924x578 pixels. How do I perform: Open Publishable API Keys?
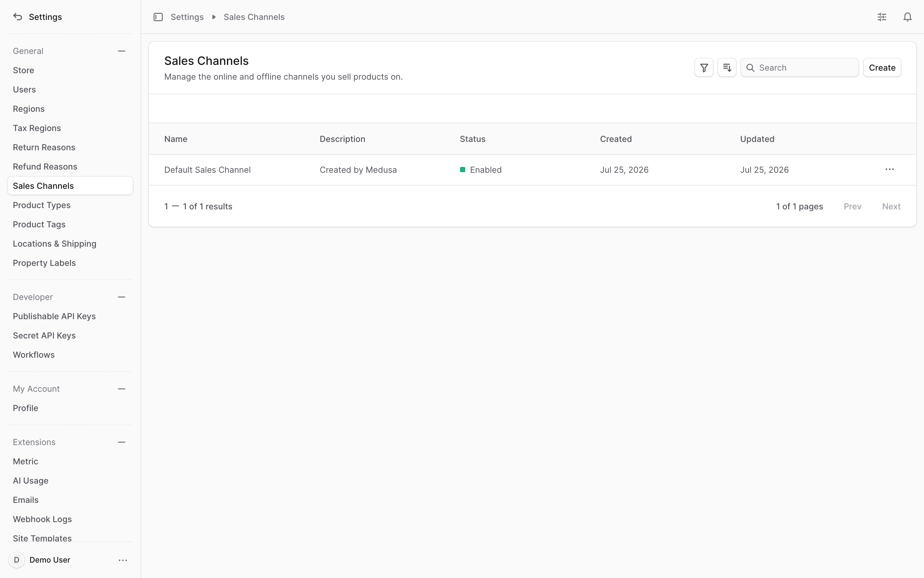point(70,317)
